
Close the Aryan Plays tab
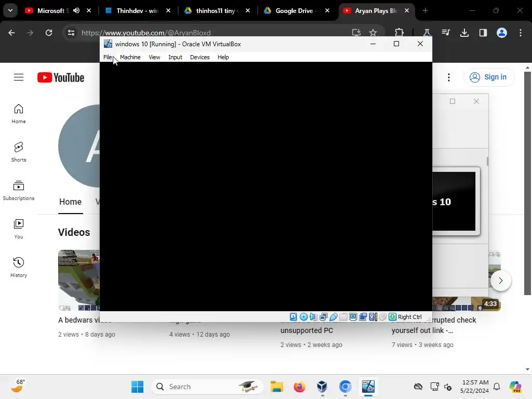click(x=407, y=11)
